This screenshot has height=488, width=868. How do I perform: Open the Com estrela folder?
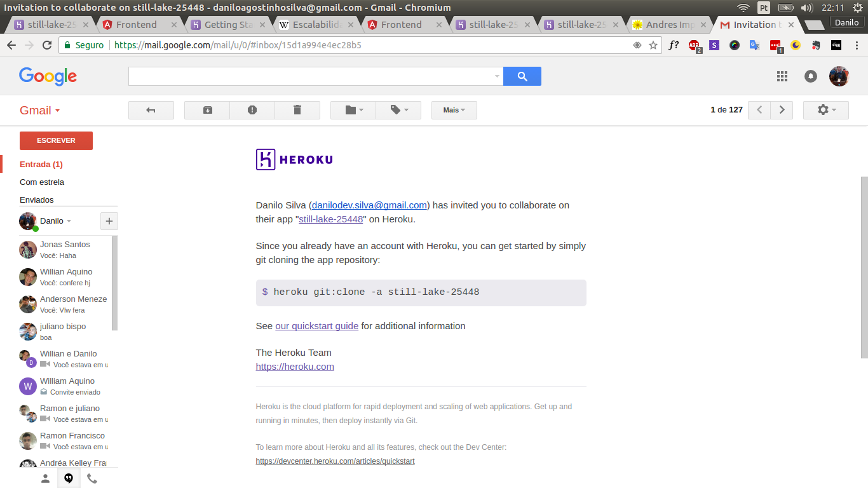click(42, 182)
